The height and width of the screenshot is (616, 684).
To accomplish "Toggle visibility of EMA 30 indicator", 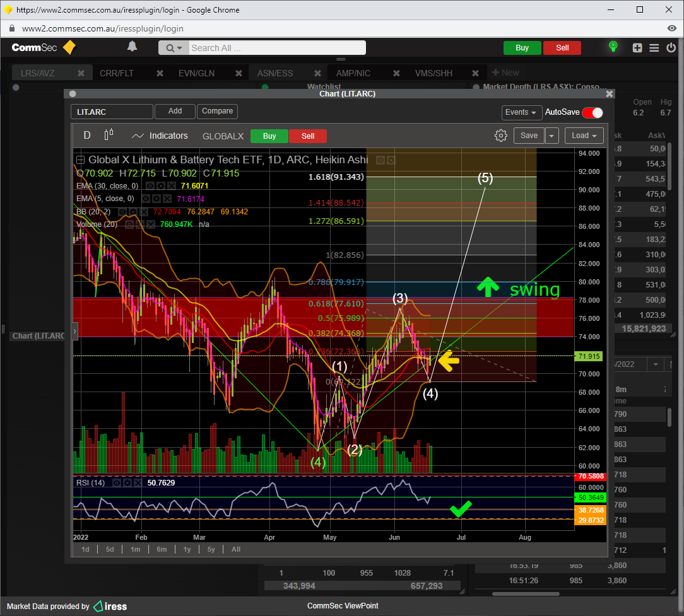I will pyautogui.click(x=150, y=186).
